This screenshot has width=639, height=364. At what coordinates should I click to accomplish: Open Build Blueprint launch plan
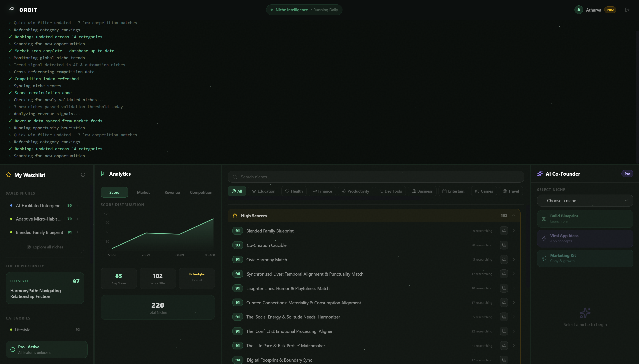click(x=585, y=219)
